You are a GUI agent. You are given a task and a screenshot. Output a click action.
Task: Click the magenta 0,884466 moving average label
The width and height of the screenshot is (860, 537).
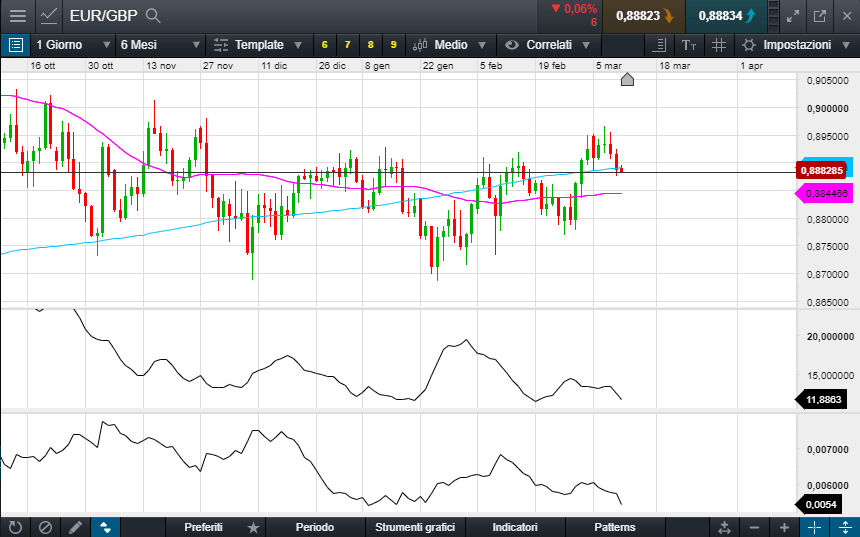(x=825, y=194)
